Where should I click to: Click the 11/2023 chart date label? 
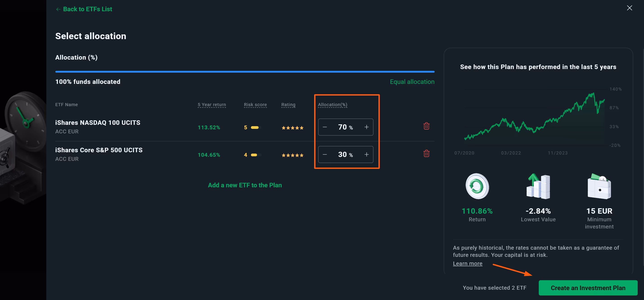(557, 153)
